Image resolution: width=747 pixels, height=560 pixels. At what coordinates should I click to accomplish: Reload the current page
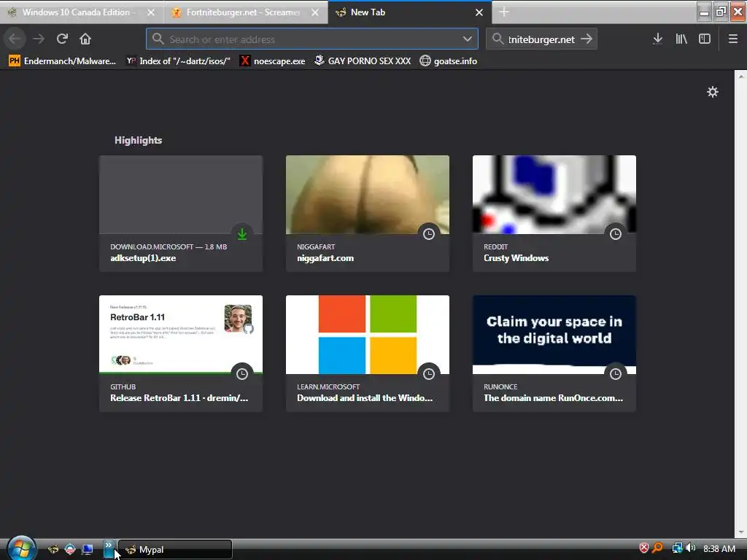[x=62, y=39]
